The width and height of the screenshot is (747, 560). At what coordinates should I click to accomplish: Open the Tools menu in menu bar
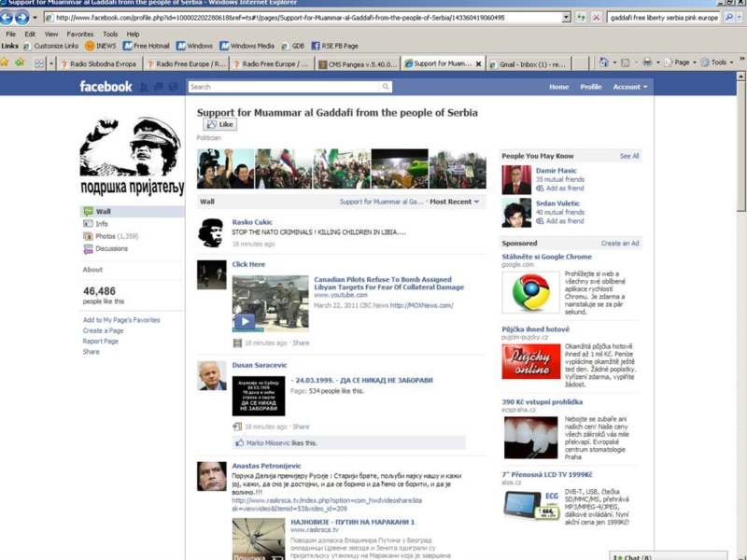110,34
